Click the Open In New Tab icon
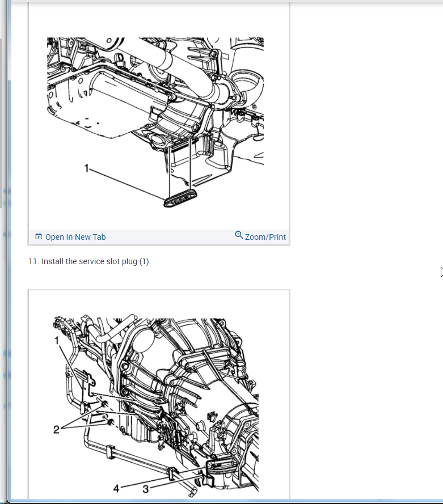Viewport: 443px width, 504px height. (39, 237)
